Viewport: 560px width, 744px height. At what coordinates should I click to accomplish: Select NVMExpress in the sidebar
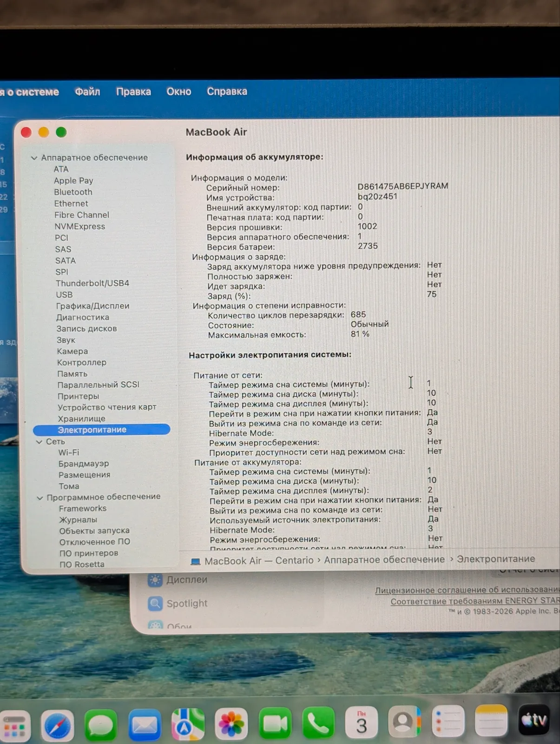[x=80, y=226]
